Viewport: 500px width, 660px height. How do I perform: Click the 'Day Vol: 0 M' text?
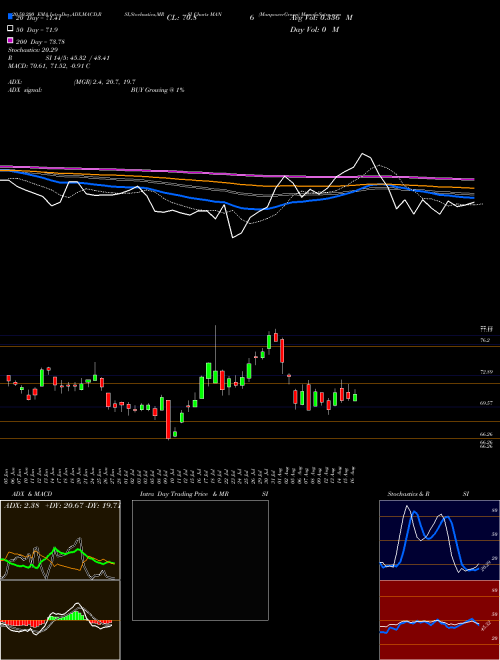314,30
